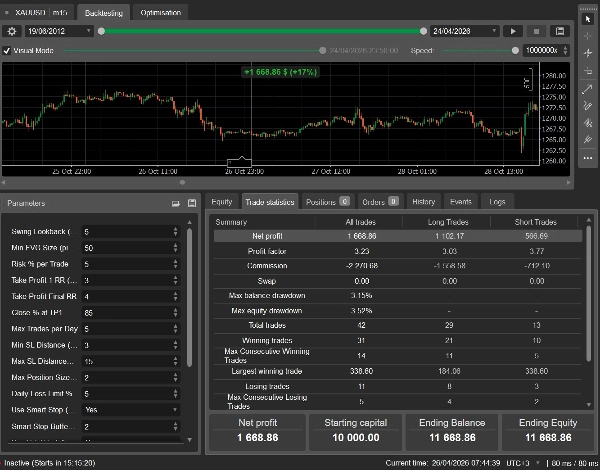Adjust Min SL Distance stepper
The height and width of the screenshot is (470, 600).
click(x=175, y=345)
